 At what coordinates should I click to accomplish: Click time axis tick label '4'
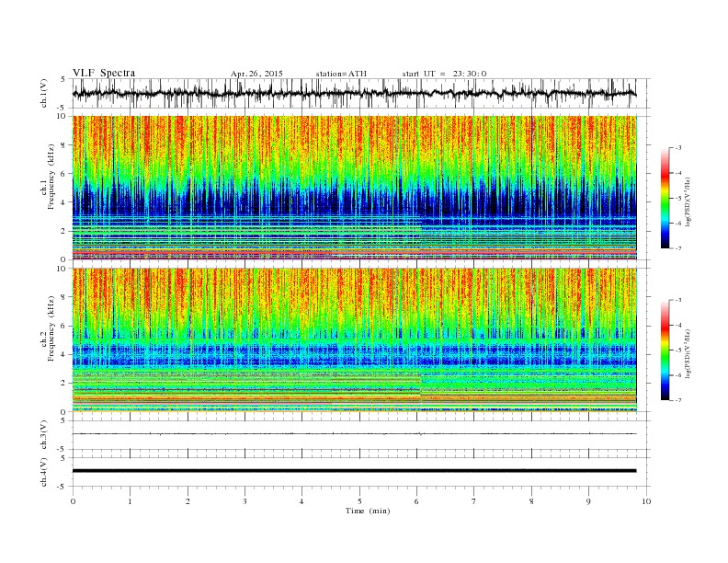[x=301, y=501]
